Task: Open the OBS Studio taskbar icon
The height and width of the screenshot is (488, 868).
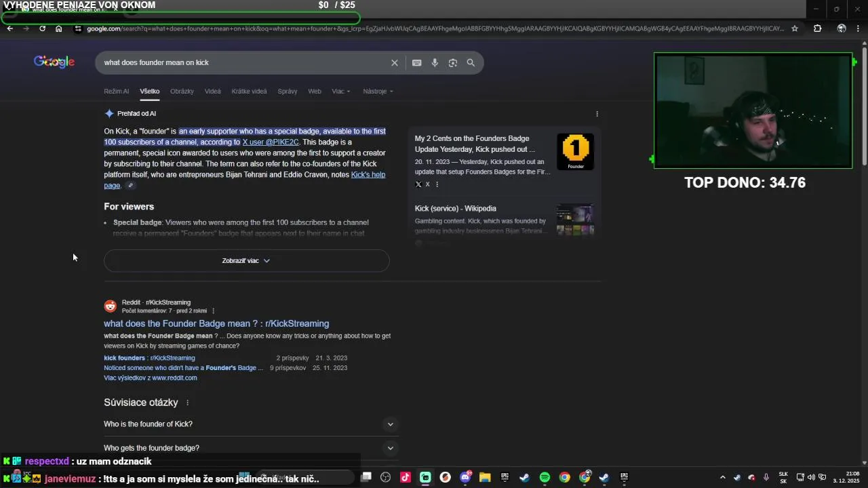Action: [x=386, y=477]
